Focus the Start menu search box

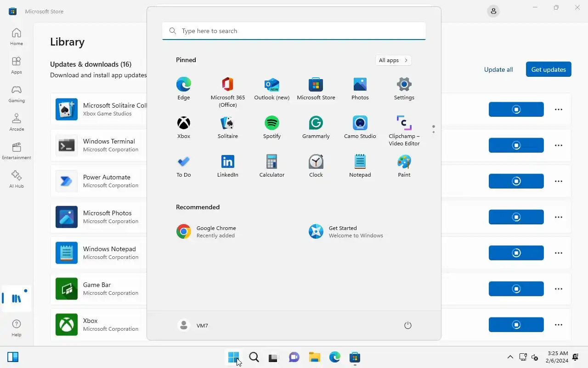[x=294, y=31]
